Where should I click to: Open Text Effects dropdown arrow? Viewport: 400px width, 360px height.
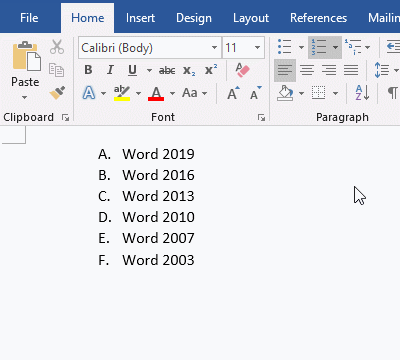click(x=103, y=93)
